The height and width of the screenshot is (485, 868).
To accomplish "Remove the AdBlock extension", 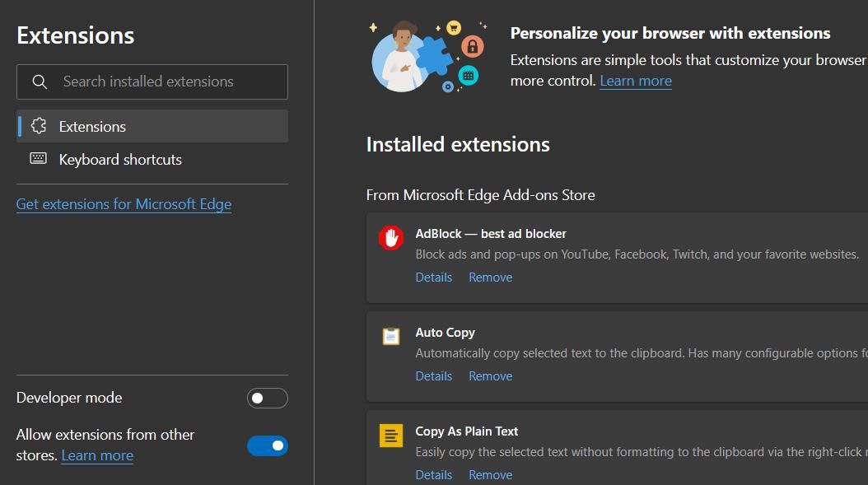I will (491, 277).
